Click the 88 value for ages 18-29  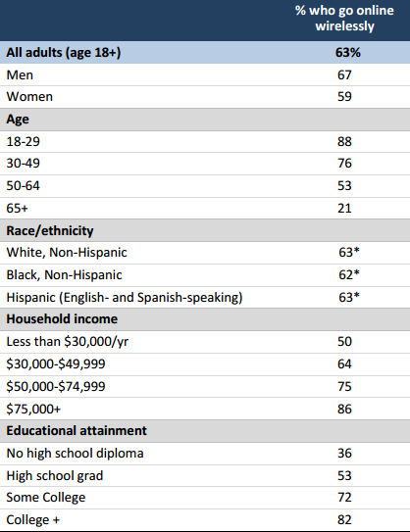(344, 141)
